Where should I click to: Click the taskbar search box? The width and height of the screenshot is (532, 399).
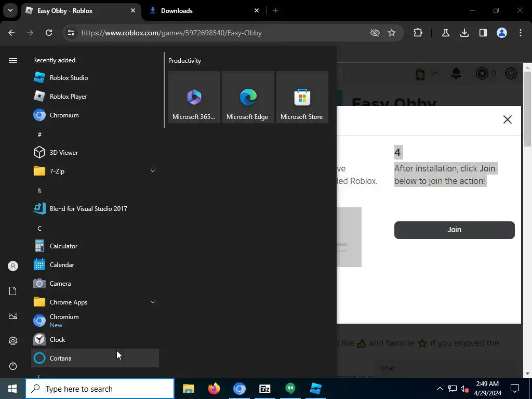pyautogui.click(x=100, y=389)
